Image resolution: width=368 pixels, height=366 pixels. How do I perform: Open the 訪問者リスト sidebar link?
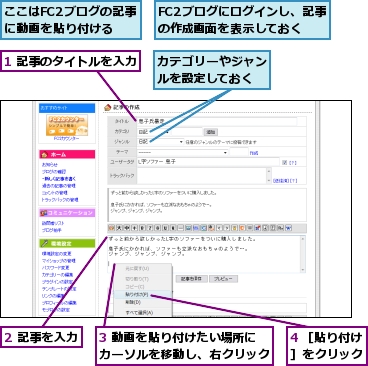[53, 223]
